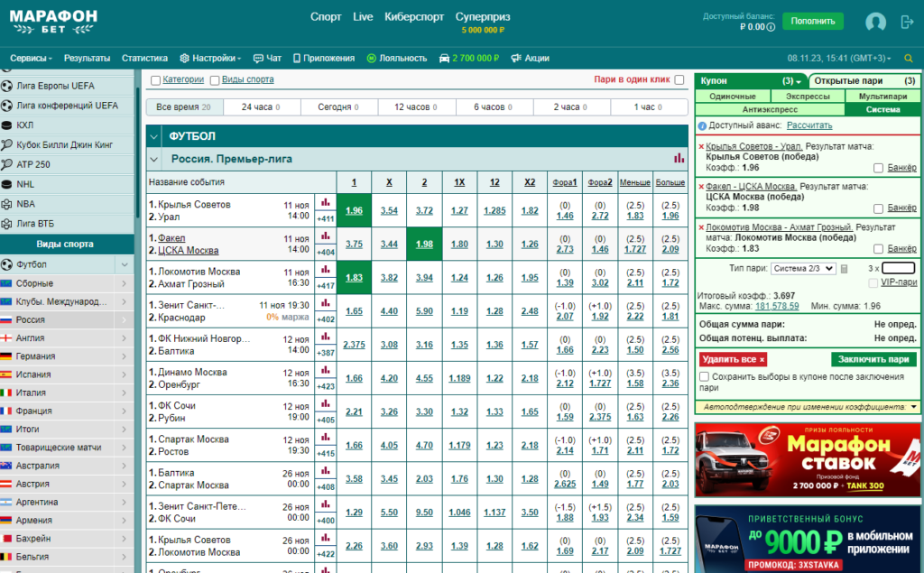924x573 pixels.
Task: Tick the Категории checkbox
Action: click(x=155, y=80)
